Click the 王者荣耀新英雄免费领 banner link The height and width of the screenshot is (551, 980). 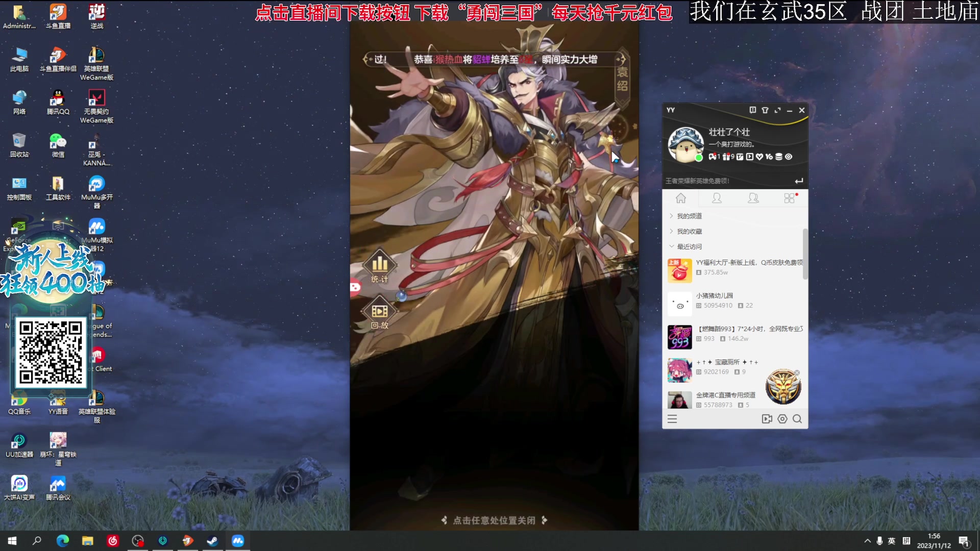pyautogui.click(x=697, y=181)
